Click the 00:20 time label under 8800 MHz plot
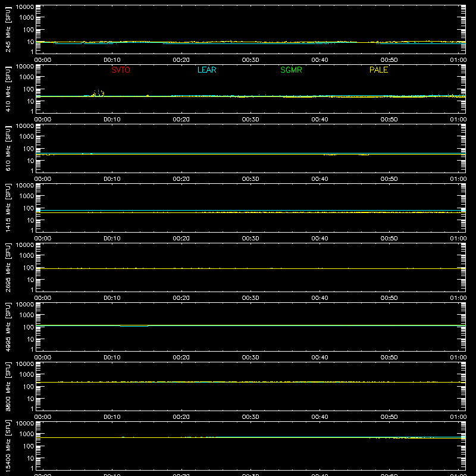476x476 pixels. (x=181, y=417)
